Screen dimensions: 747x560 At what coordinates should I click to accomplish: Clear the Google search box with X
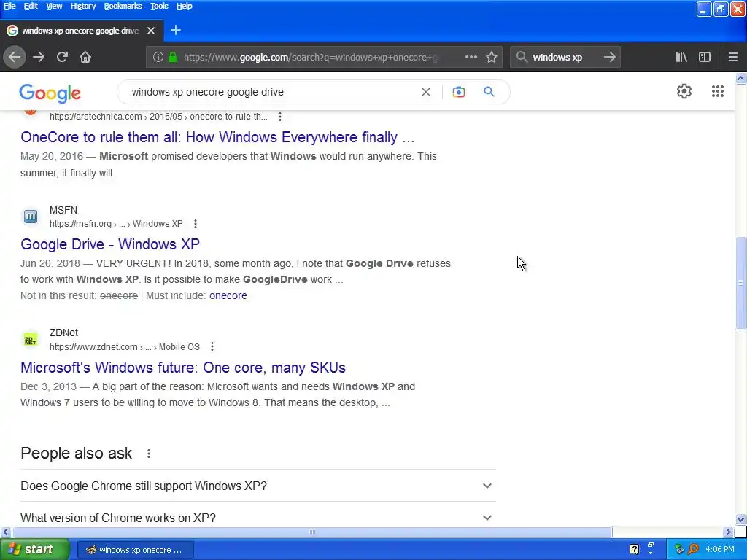[426, 92]
